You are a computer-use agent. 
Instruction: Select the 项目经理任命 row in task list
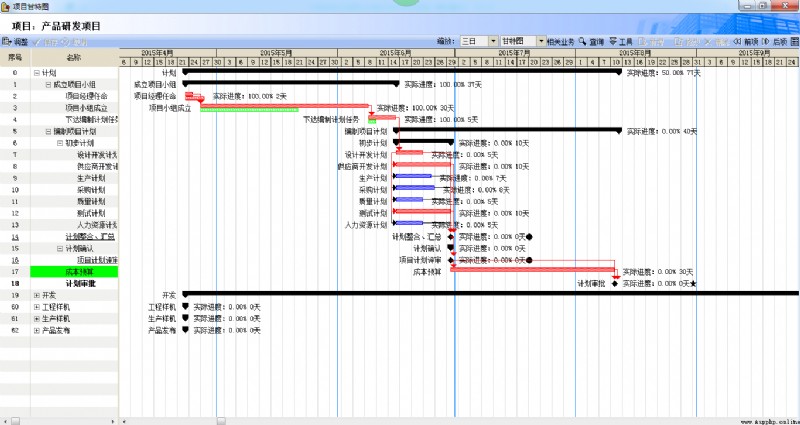[x=59, y=96]
